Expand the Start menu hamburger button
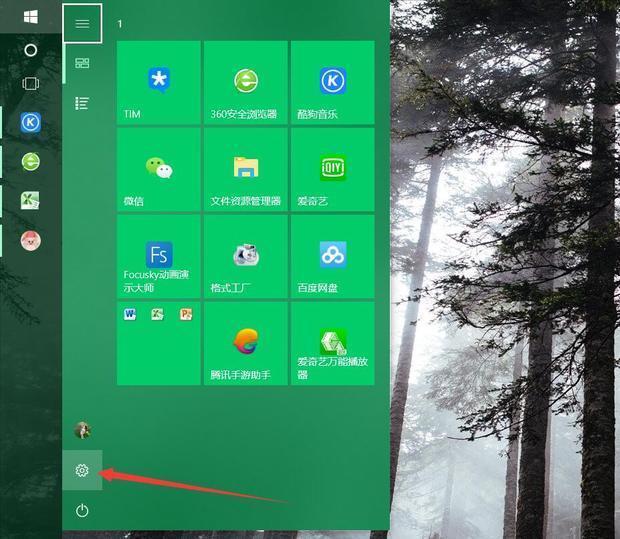Image resolution: width=620 pixels, height=539 pixels. coord(82,23)
